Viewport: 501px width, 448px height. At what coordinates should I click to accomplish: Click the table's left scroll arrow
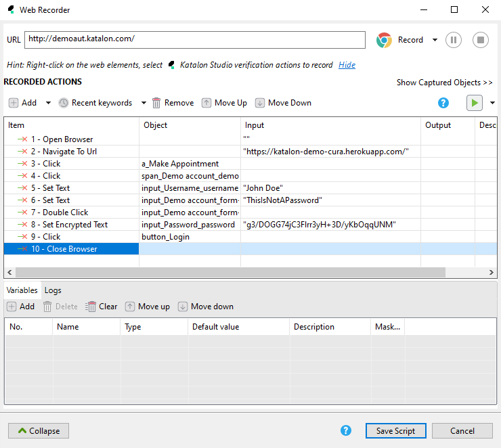tap(9, 272)
